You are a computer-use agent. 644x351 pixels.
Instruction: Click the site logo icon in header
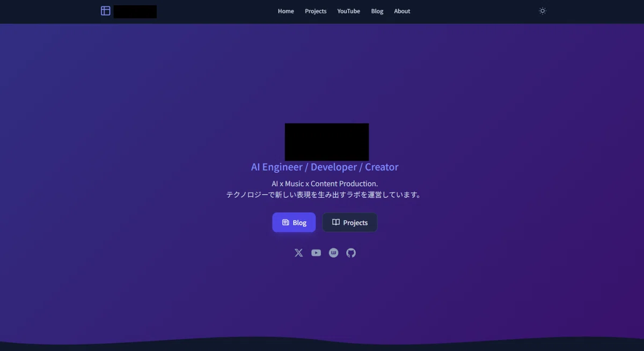[x=106, y=11]
